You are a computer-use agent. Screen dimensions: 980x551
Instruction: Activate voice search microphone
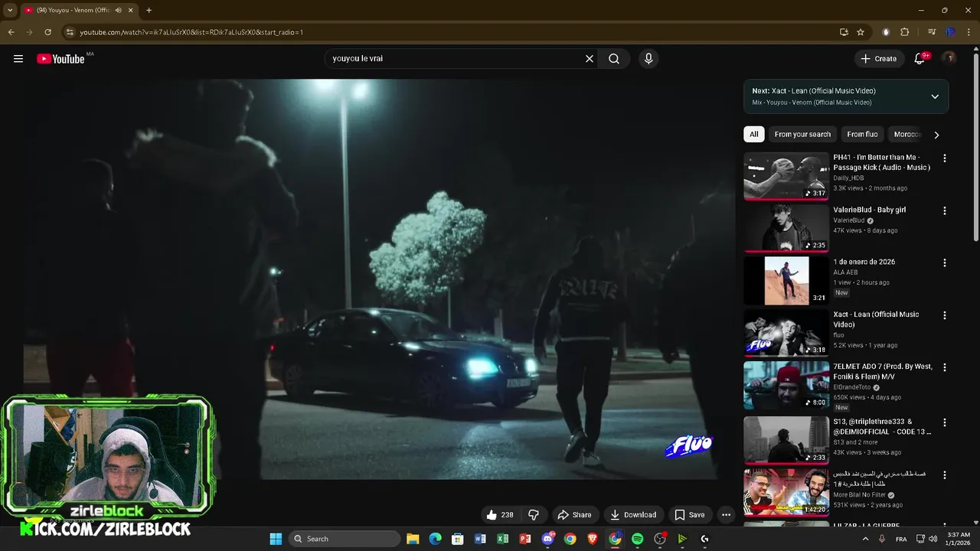point(648,59)
